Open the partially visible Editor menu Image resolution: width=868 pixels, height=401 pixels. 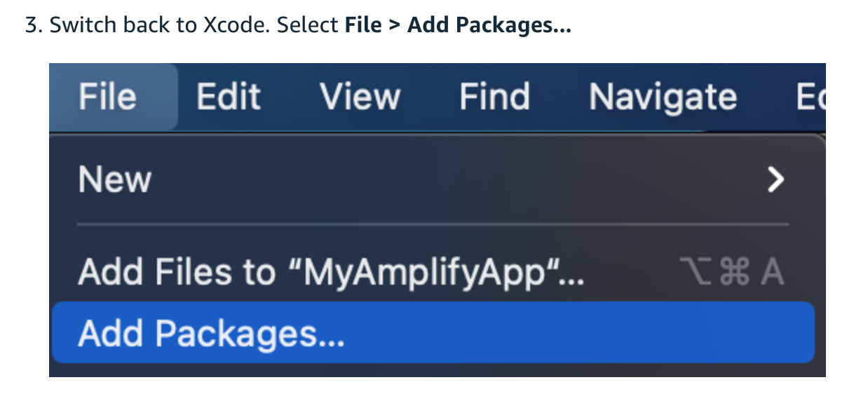[x=811, y=97]
